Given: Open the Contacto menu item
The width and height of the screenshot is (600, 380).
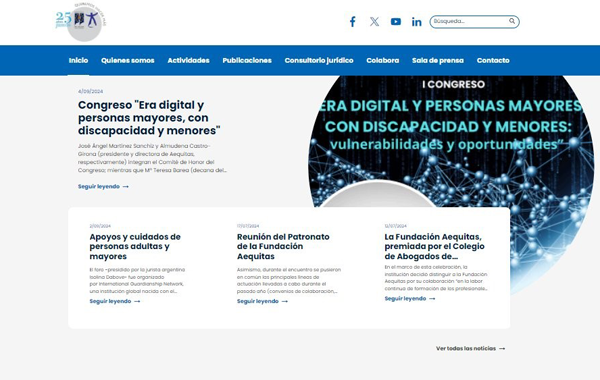Looking at the screenshot, I should (493, 60).
